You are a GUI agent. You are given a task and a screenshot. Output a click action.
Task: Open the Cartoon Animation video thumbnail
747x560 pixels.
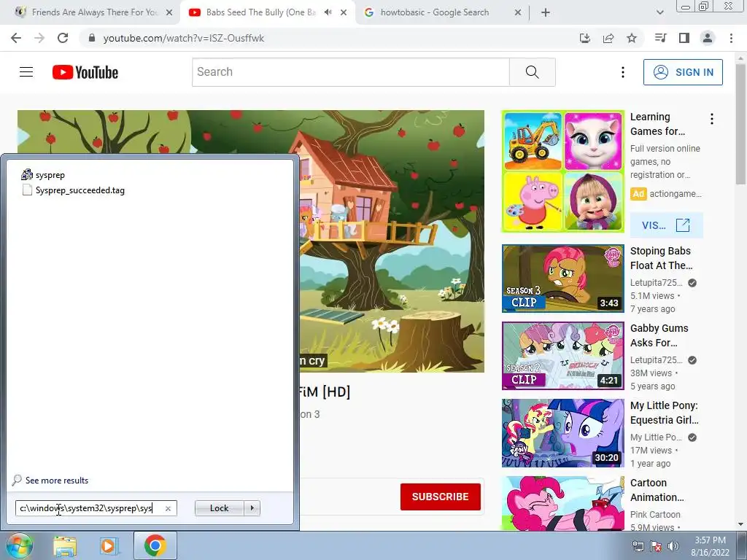[x=563, y=503]
